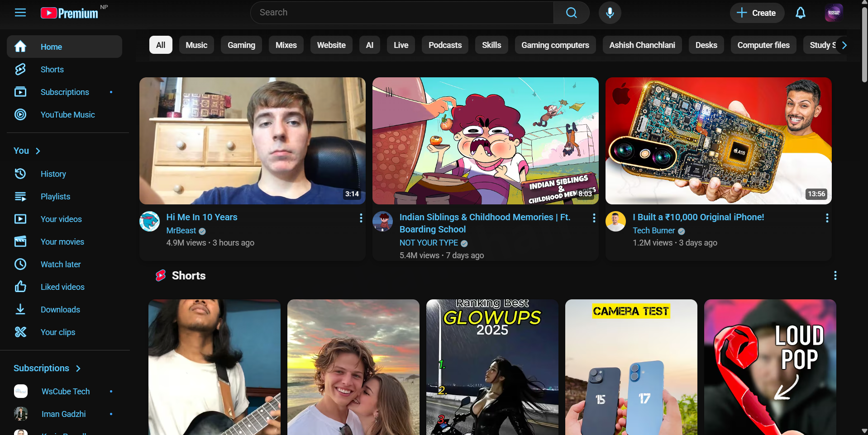Open Indian Siblings & Childhood Memories title

tap(485, 223)
